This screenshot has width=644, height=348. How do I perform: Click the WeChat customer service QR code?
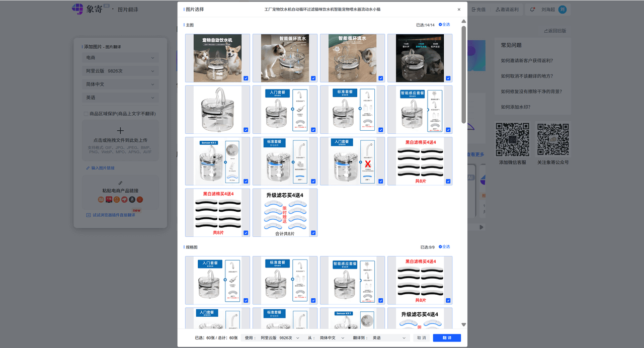pos(512,139)
